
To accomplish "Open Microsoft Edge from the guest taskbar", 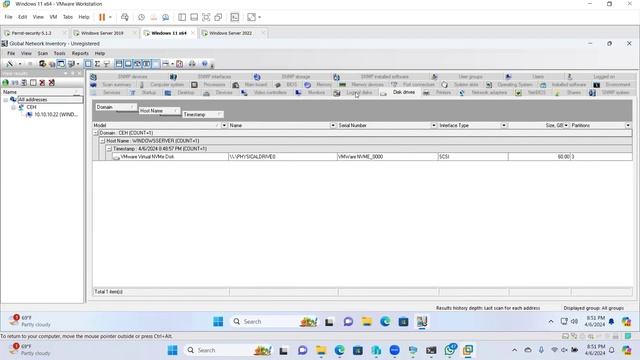I will coord(385,322).
